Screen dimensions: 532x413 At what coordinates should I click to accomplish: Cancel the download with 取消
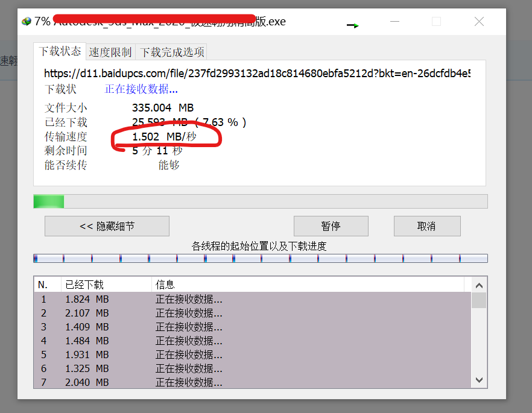pos(427,226)
